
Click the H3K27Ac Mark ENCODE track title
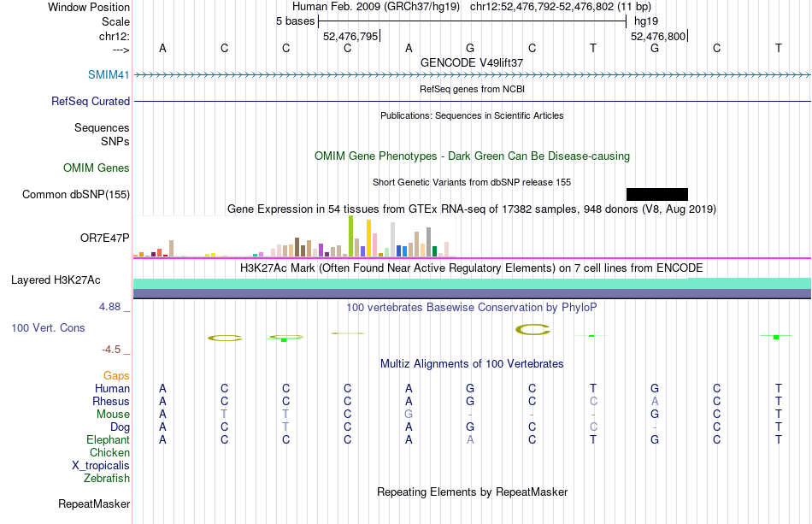click(471, 268)
